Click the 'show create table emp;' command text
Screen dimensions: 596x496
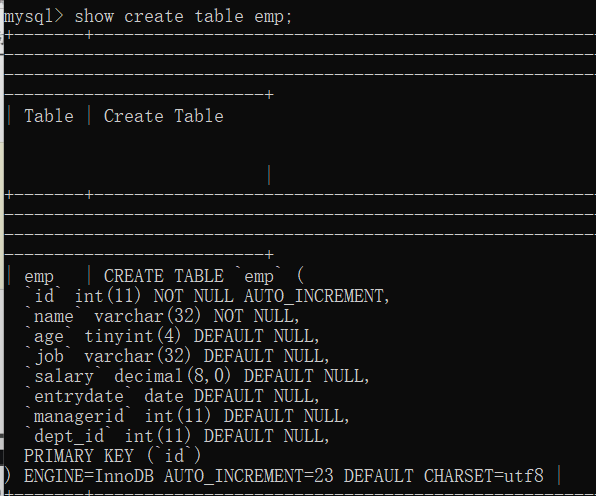click(183, 17)
